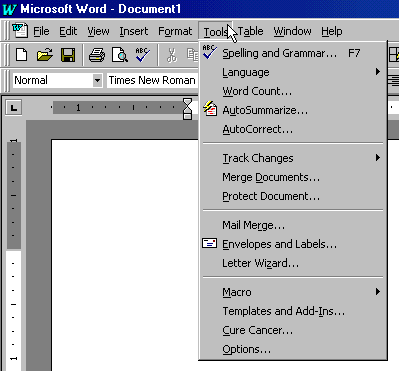Select the tab alignment button at ruler corner
Viewport: 399px width, 371px height.
pos(14,108)
